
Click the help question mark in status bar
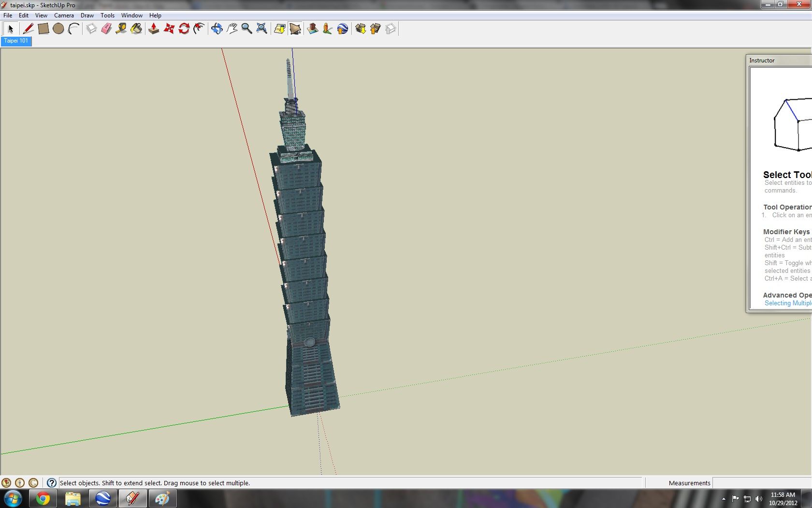point(52,483)
